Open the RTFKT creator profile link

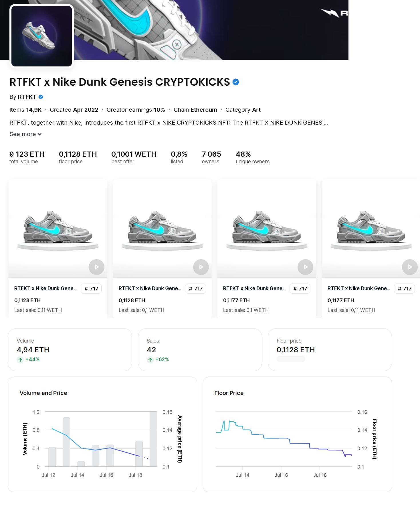coord(27,97)
